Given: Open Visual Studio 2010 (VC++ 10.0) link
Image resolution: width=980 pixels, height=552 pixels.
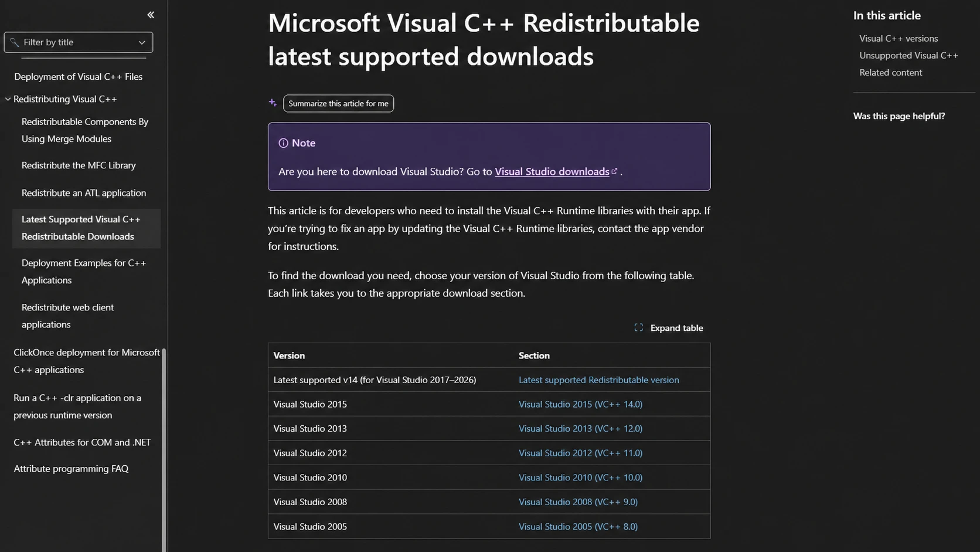Looking at the screenshot, I should tap(580, 478).
